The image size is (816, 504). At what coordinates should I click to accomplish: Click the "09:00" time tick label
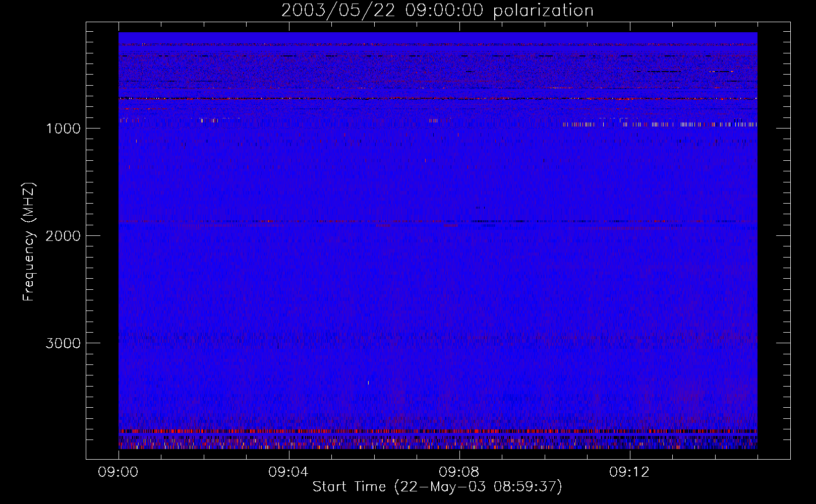(x=118, y=472)
